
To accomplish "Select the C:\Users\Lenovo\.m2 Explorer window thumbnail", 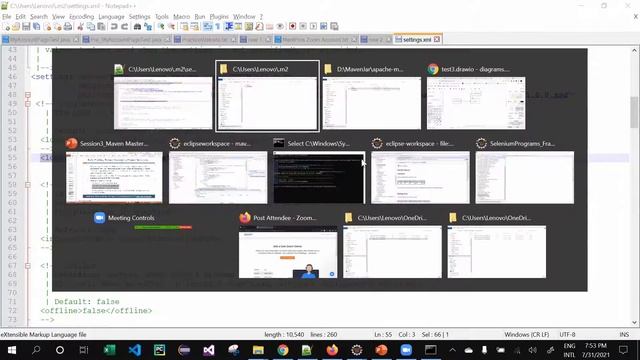I will [267, 96].
